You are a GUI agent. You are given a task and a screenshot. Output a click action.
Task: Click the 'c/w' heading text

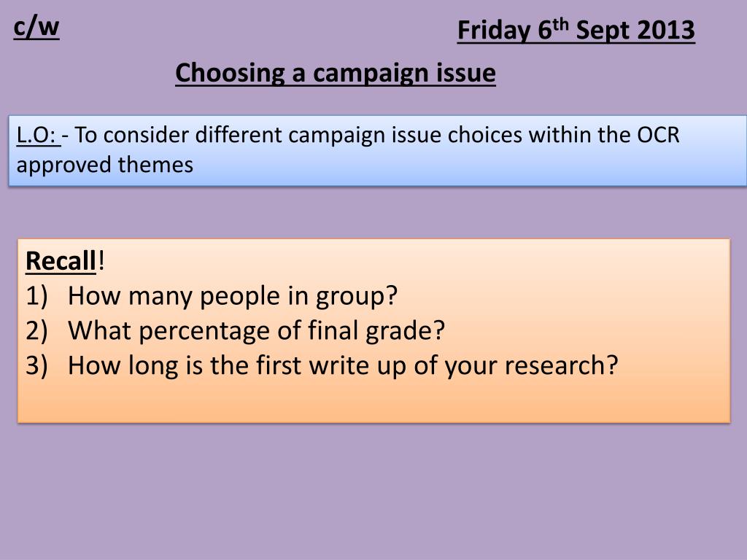click(36, 28)
